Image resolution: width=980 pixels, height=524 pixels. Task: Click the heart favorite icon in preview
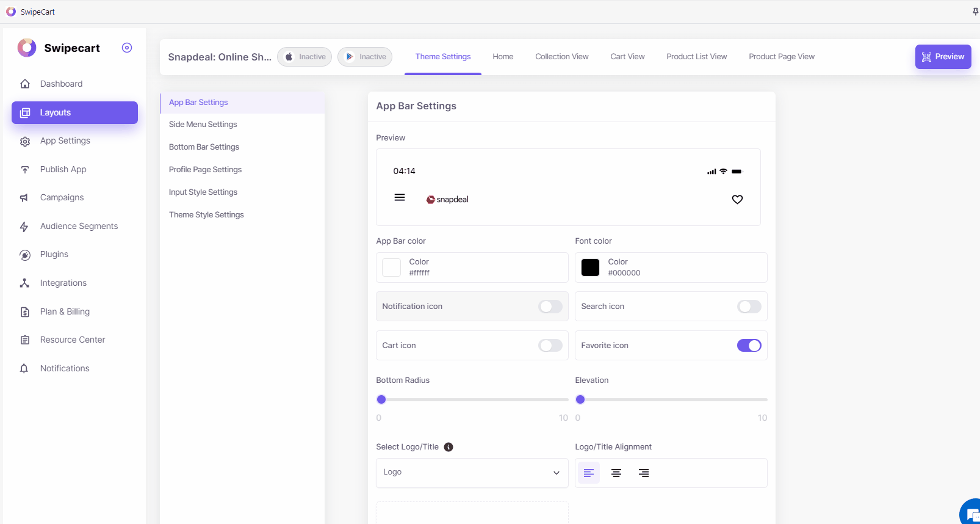(737, 200)
